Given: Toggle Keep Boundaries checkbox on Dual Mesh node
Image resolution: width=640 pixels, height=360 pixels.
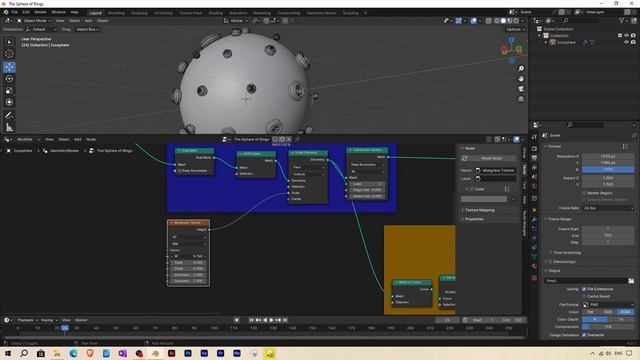Looking at the screenshot, I should coord(180,171).
